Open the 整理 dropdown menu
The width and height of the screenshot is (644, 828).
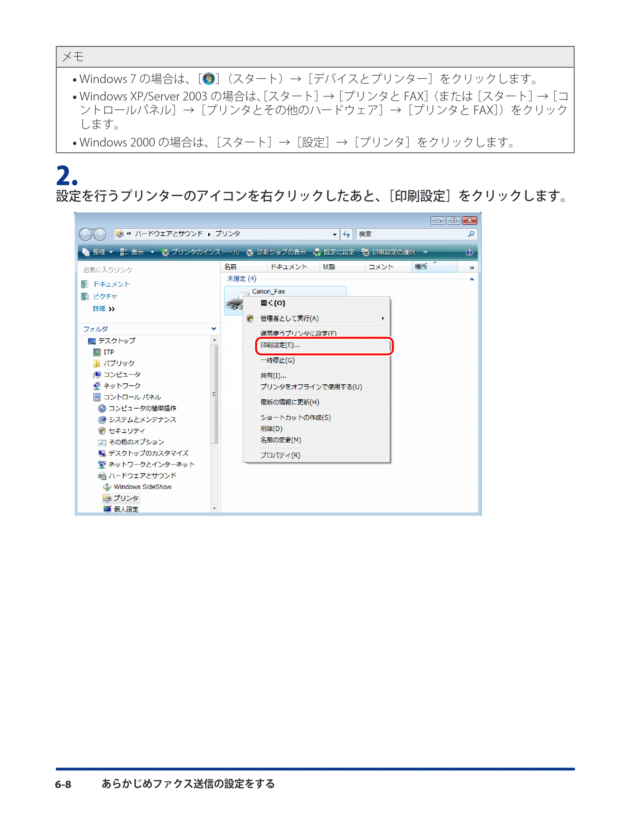click(98, 252)
